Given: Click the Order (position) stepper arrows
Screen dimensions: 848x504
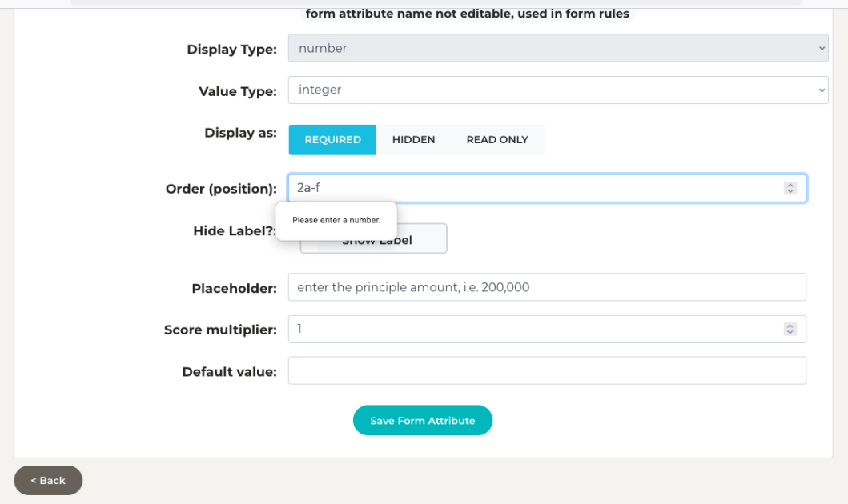Looking at the screenshot, I should 790,188.
